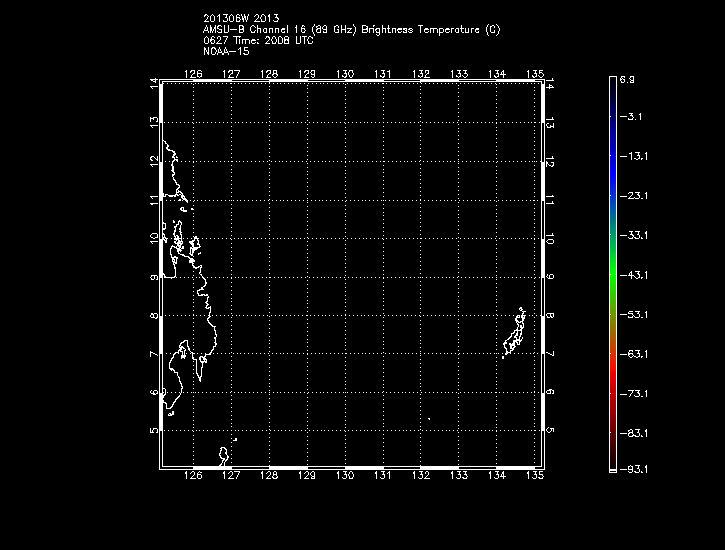Click the -93.1 label at colorbar bottom
725x550 pixels.
tap(633, 469)
